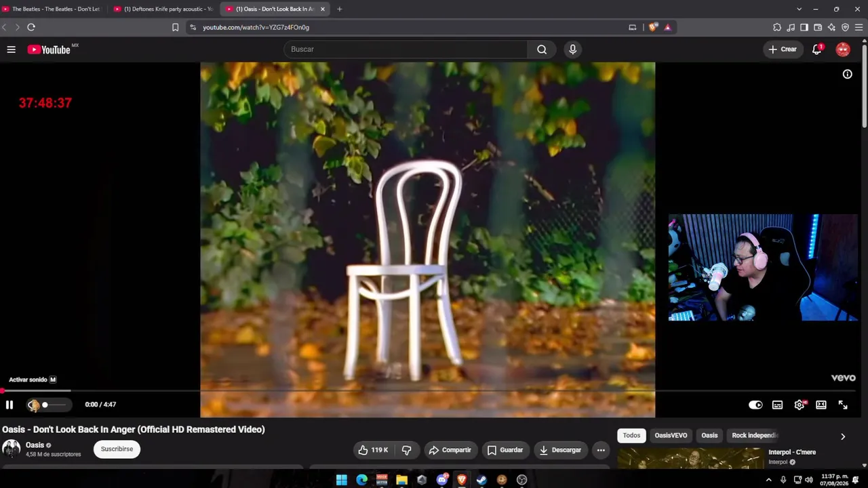Open the video info card icon
The height and width of the screenshot is (488, 868).
click(847, 74)
